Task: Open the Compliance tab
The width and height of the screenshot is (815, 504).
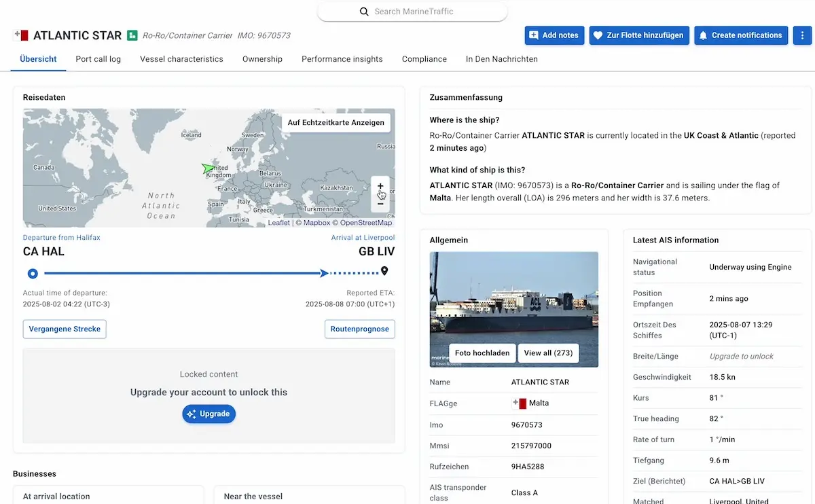Action: pos(424,59)
